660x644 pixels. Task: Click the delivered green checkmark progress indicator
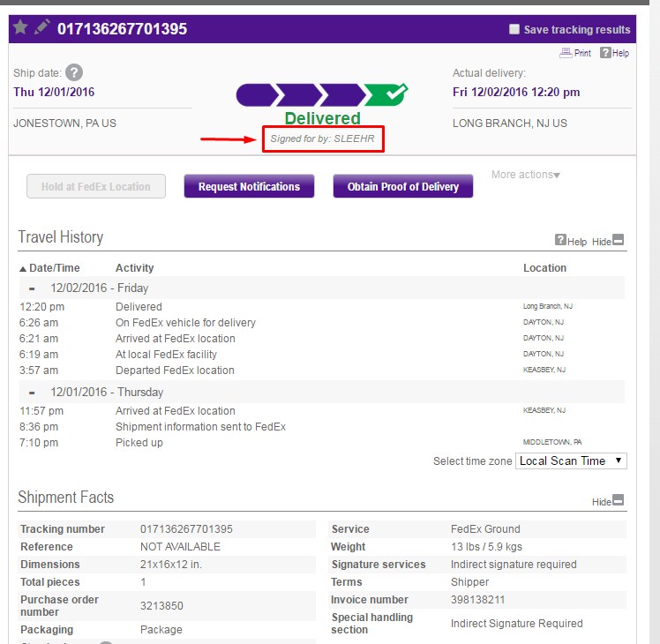point(386,94)
